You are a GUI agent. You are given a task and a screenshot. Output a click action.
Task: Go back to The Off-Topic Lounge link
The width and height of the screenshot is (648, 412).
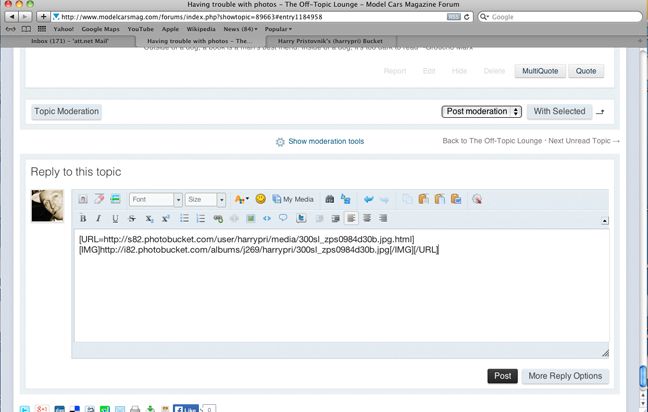click(x=492, y=141)
